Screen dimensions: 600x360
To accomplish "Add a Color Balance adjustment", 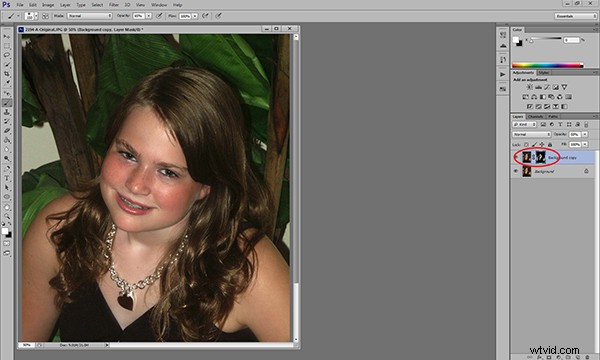I will tap(534, 97).
